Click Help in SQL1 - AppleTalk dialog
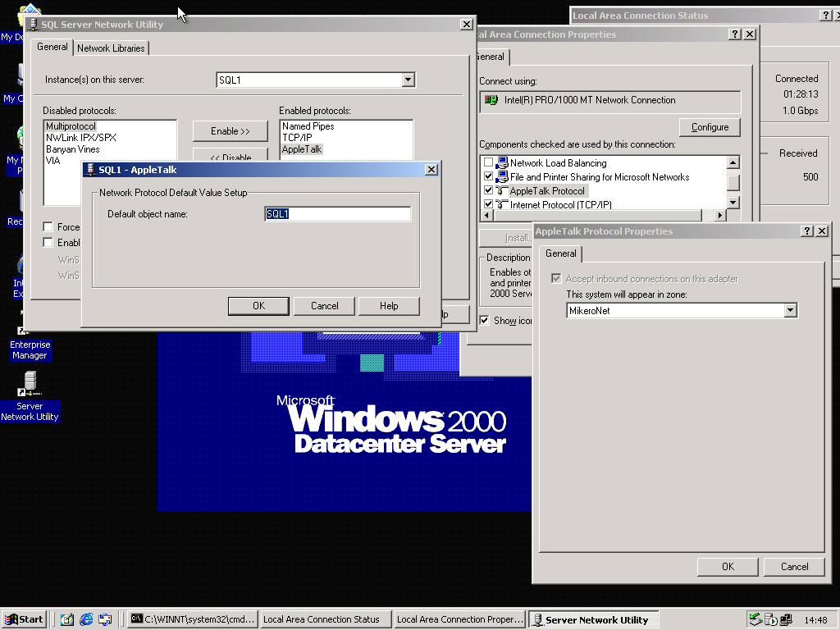This screenshot has width=840, height=630. [389, 306]
